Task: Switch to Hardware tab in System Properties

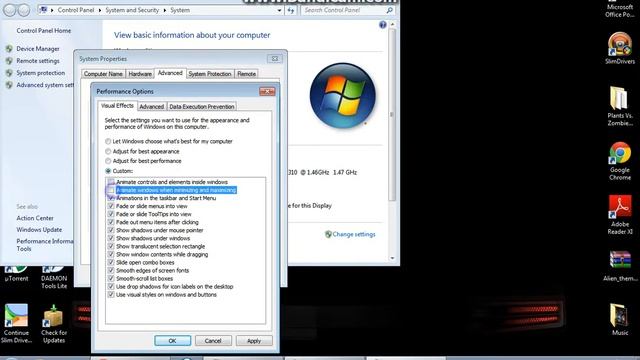Action: [x=140, y=74]
